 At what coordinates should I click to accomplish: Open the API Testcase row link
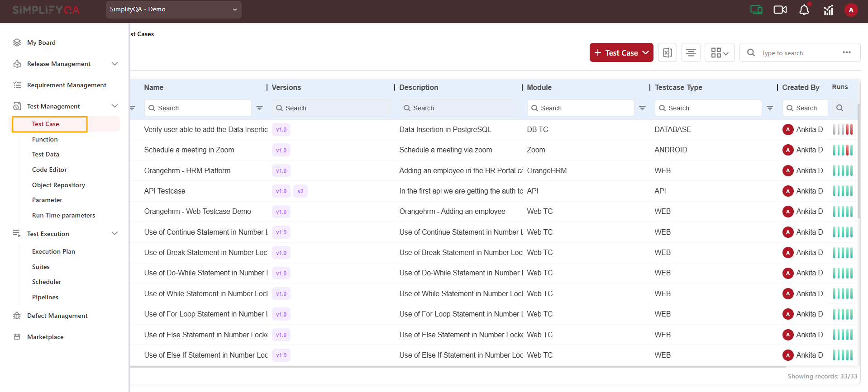pyautogui.click(x=165, y=191)
